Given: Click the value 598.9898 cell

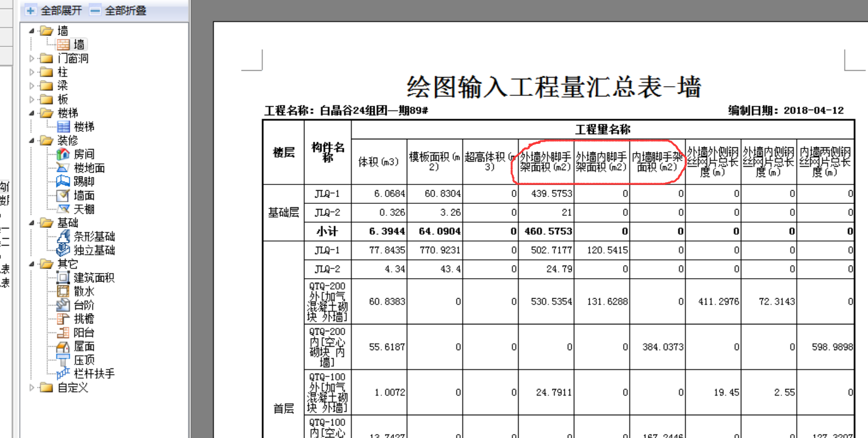Looking at the screenshot, I should click(825, 347).
